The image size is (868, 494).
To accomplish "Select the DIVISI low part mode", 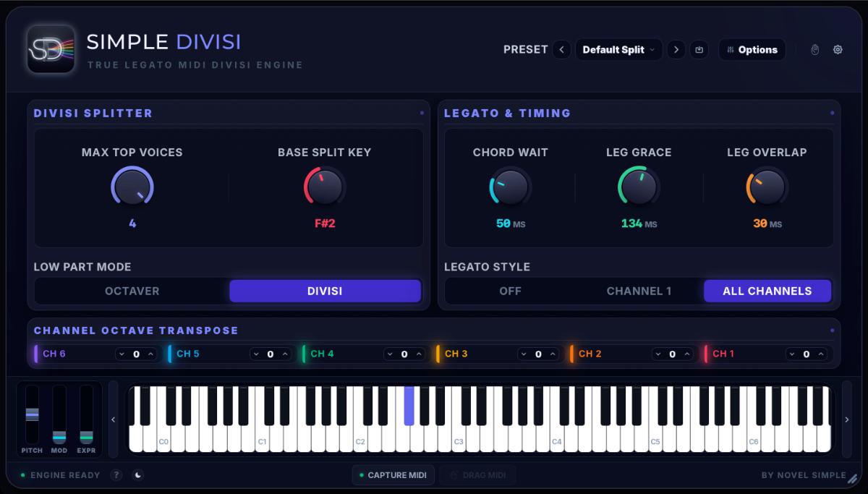I will tap(325, 291).
